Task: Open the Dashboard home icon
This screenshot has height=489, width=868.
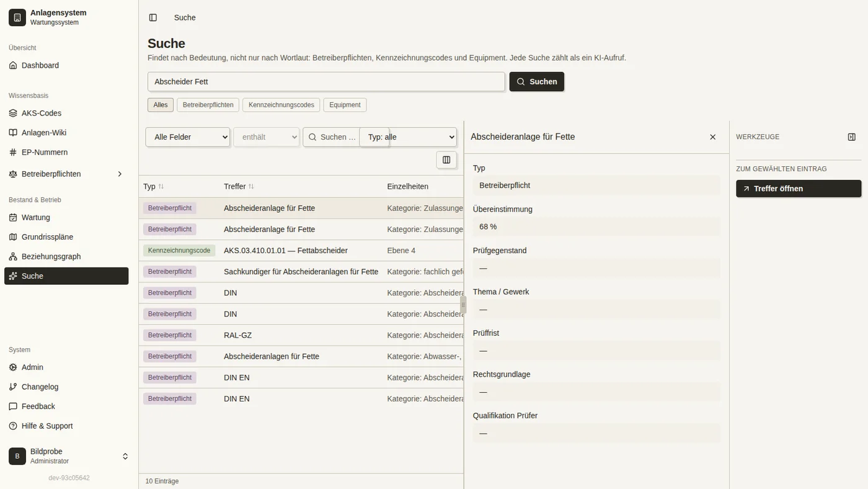Action: click(x=13, y=65)
